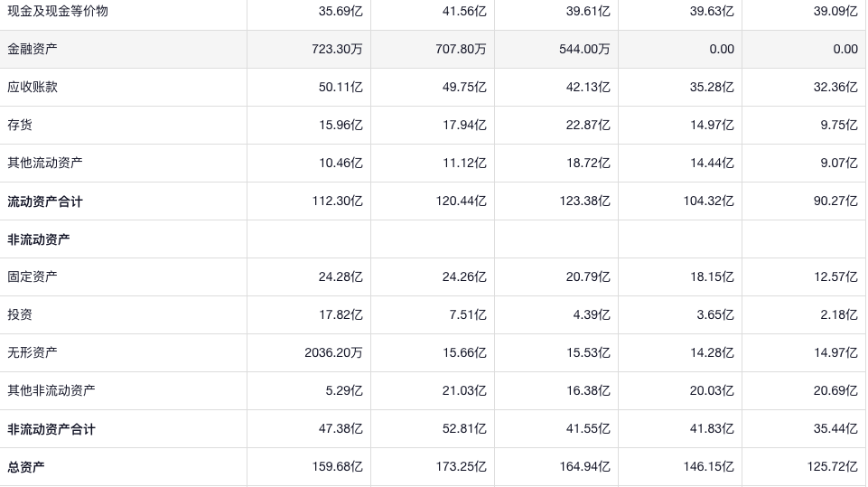Click the 22.87亿 存货 cell

click(588, 126)
